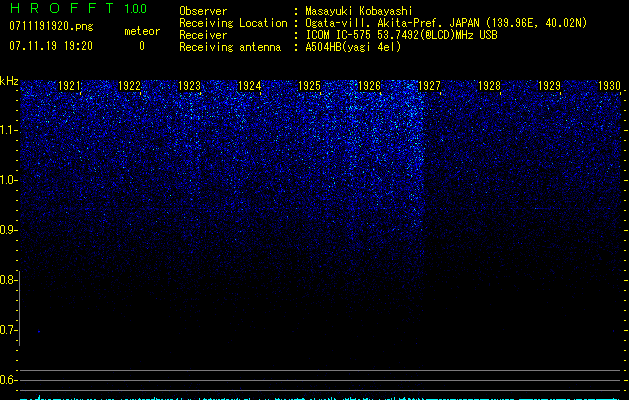The width and height of the screenshot is (629, 400).
Task: Click the 1927 time marker
Action: pos(429,86)
